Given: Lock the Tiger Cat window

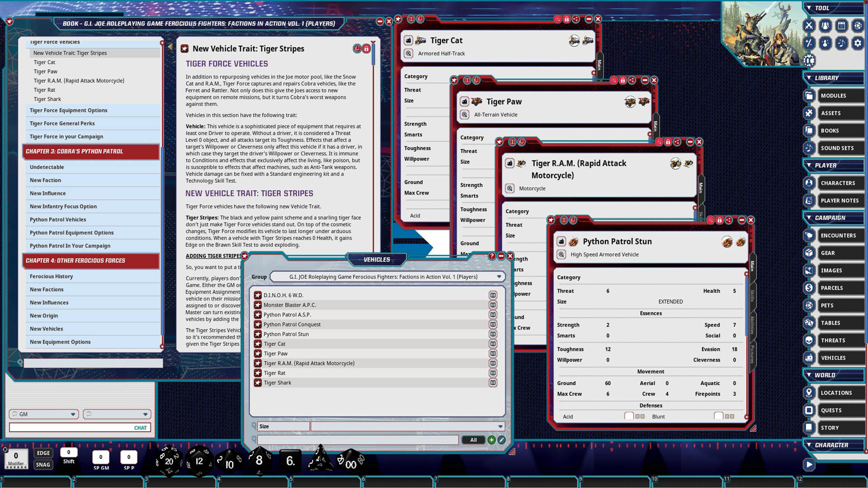Looking at the screenshot, I should tap(566, 19).
